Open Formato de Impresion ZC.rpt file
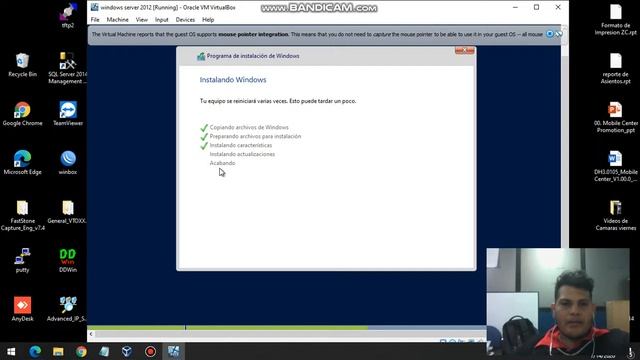This screenshot has height=360, width=640. 616,20
